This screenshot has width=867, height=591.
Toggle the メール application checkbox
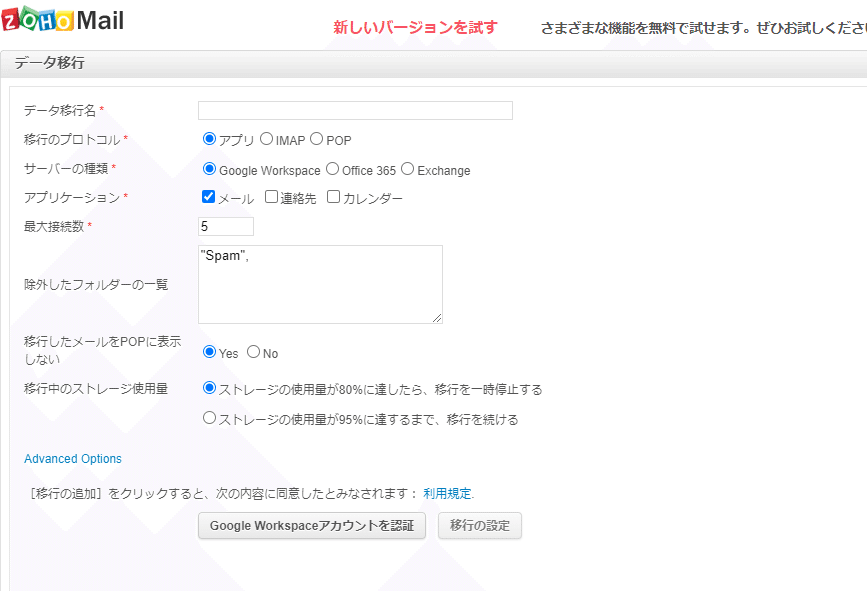click(208, 197)
